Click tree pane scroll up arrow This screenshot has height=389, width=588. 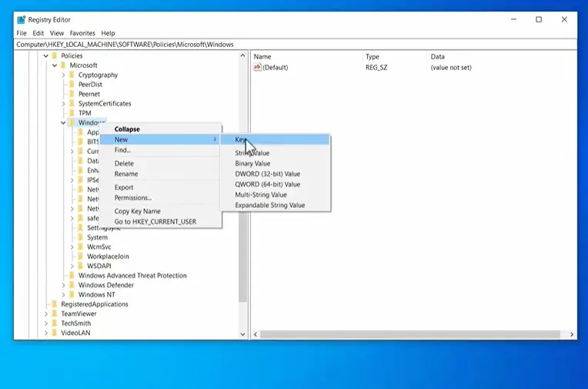pos(242,55)
